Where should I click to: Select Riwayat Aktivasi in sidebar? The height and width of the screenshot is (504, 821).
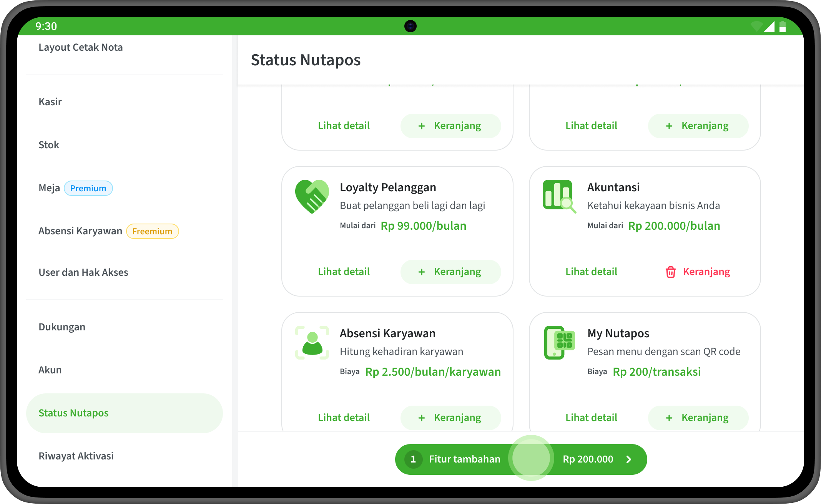click(x=76, y=456)
